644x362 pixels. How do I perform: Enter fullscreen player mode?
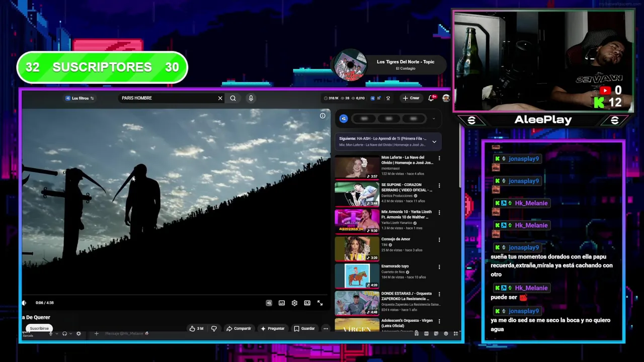click(x=320, y=303)
